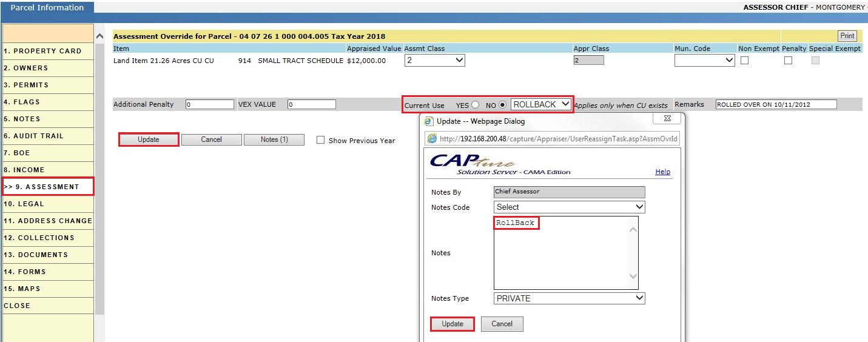Toggle the Penalty checkbox
Image resolution: width=868 pixels, height=342 pixels.
coord(788,60)
